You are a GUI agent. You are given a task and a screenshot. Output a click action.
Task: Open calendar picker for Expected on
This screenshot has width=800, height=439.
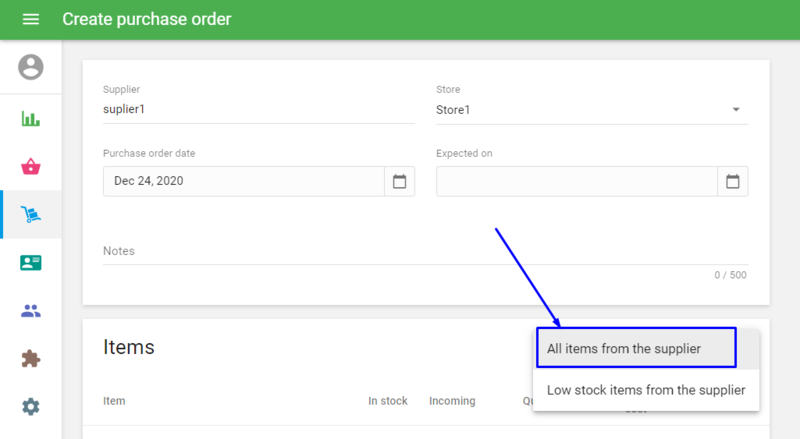point(732,181)
